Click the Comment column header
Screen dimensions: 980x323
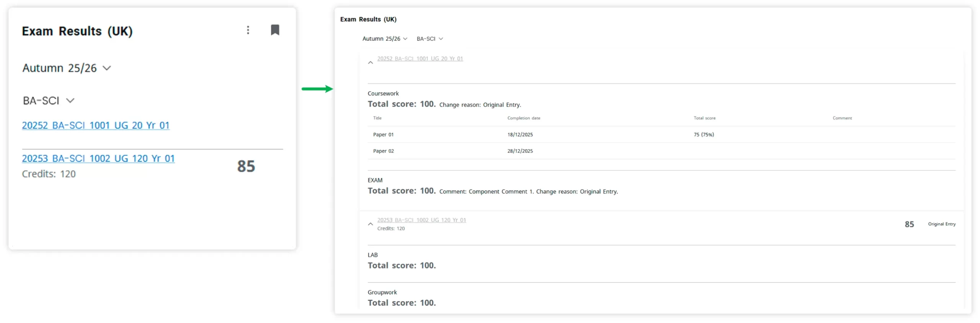click(842, 118)
